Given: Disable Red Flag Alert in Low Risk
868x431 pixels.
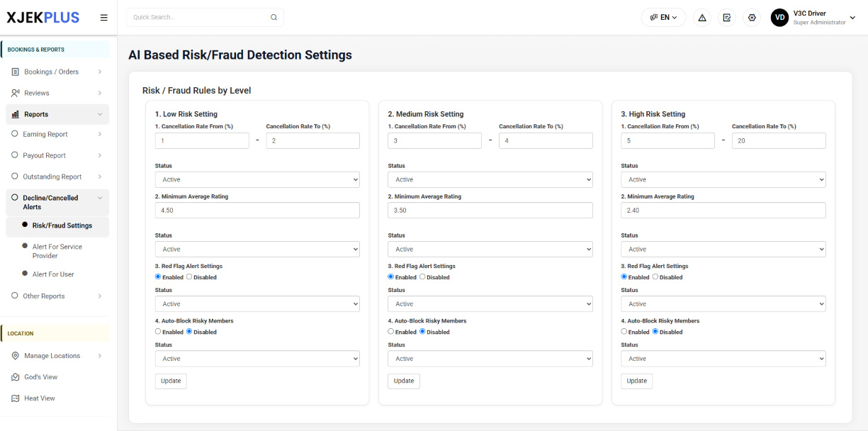Looking at the screenshot, I should coord(189,277).
